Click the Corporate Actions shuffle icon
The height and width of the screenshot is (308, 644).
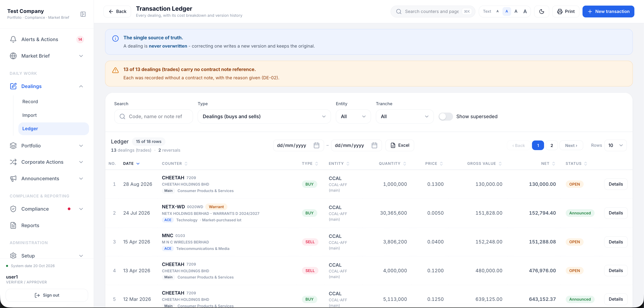pos(13,162)
